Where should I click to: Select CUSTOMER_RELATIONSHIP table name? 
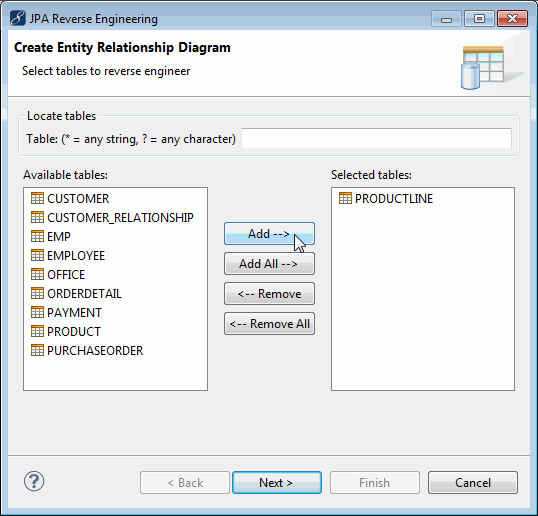point(120,218)
